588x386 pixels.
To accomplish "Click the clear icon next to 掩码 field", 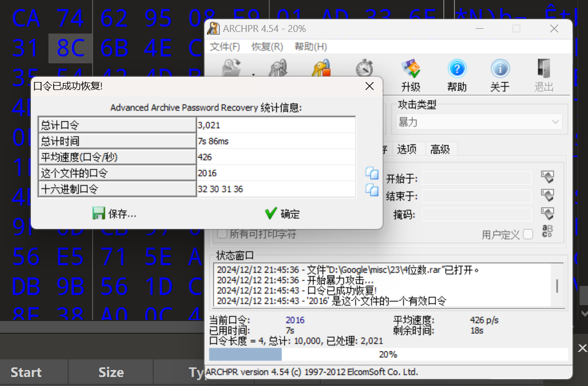I will click(547, 213).
